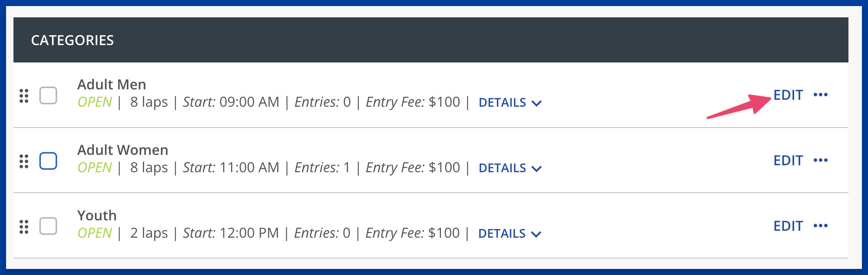Edit the Youth category
This screenshot has height=275, width=868.
click(x=788, y=226)
